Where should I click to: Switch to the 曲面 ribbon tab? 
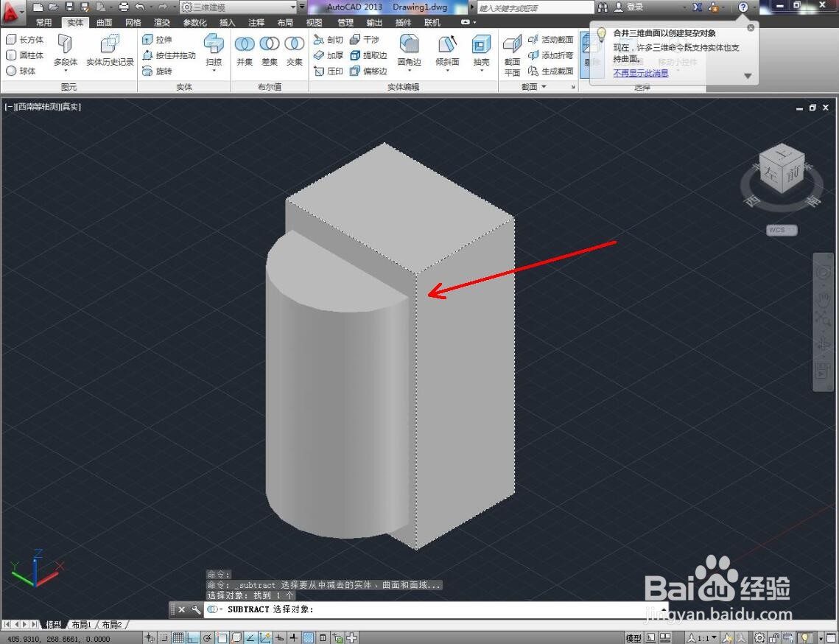point(105,23)
